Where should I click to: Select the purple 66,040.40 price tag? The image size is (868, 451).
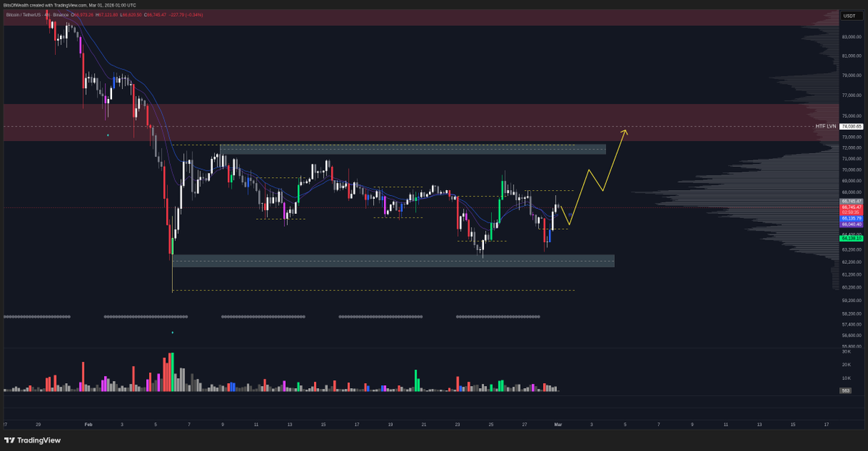coord(850,224)
